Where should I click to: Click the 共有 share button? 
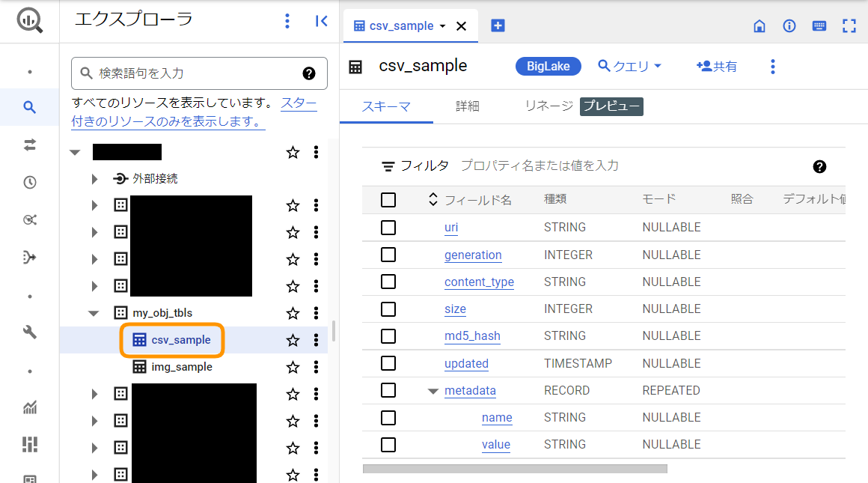click(x=716, y=67)
